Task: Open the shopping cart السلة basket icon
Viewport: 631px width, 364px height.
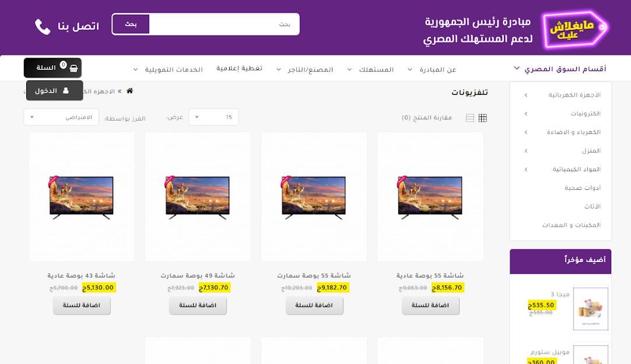Action: [73, 68]
